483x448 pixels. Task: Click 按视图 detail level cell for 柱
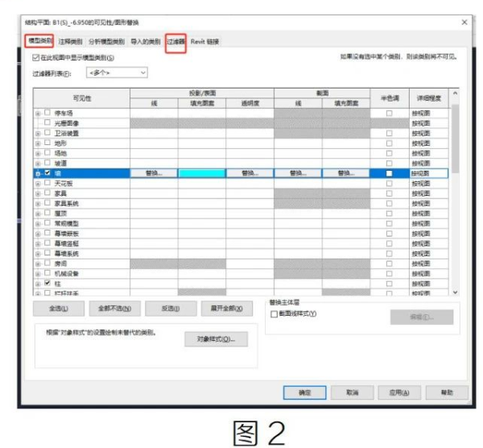tap(428, 284)
